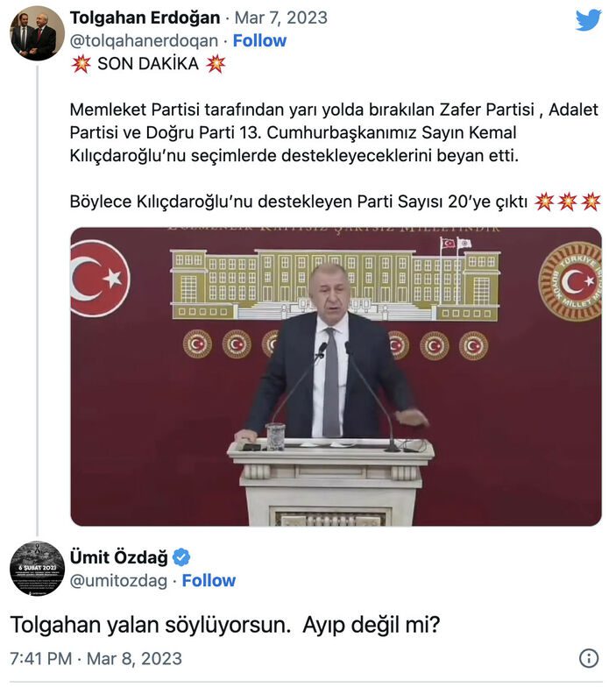Click the reply text 'Tolgahan yalan söylüyorsun'

click(151, 625)
